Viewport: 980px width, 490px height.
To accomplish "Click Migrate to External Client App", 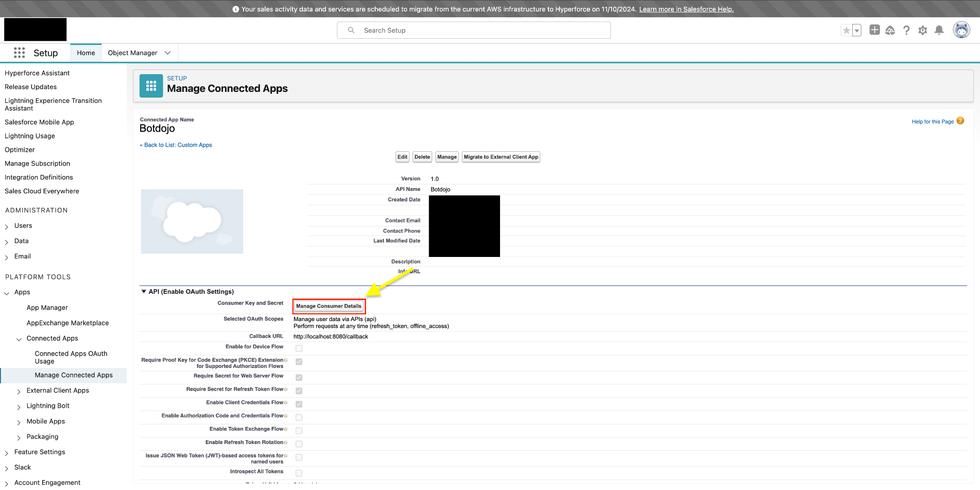I will point(501,157).
